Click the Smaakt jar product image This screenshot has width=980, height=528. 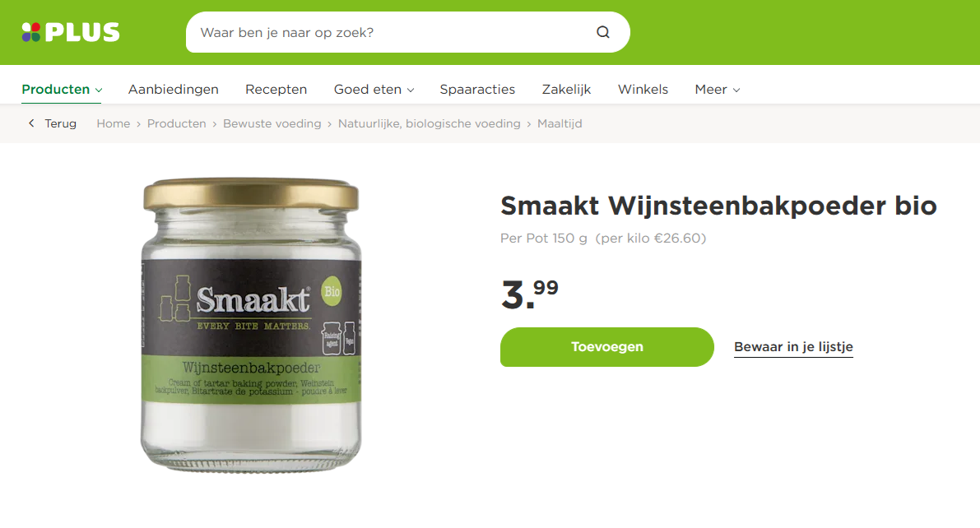coord(251,325)
